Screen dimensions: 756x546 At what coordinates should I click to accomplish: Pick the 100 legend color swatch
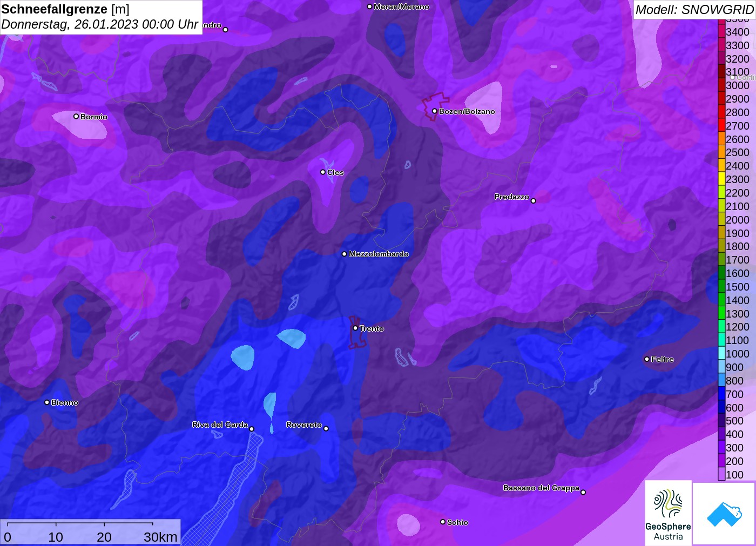click(x=721, y=474)
